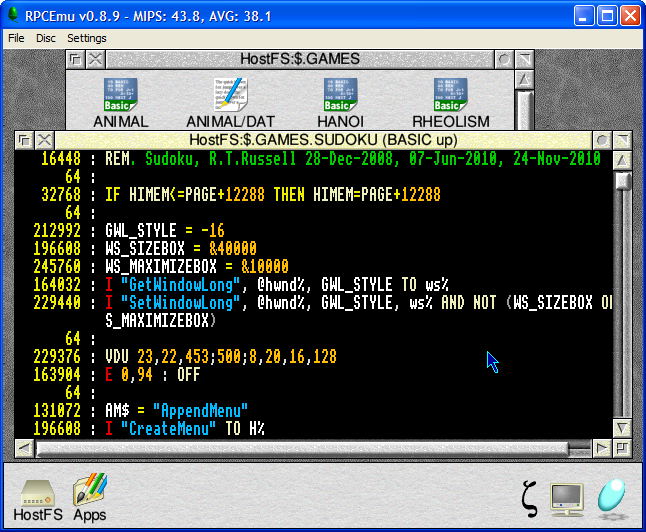Click the HostFS:$.GAMES title bar
646x532 pixels.
pos(300,60)
